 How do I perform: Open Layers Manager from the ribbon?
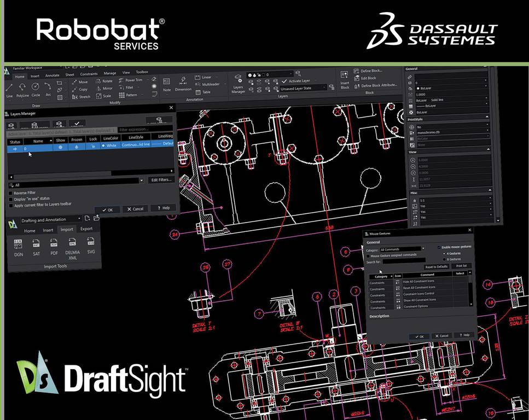point(238,84)
